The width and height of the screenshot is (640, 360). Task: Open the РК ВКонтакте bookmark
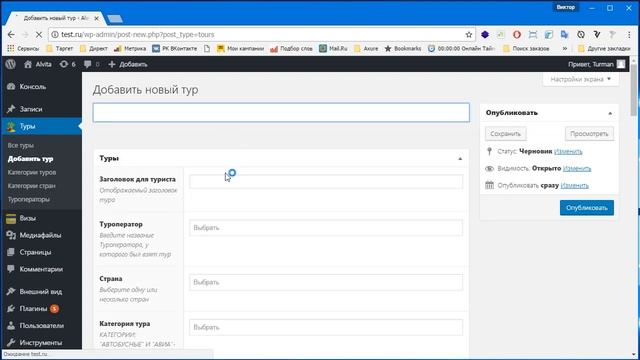point(175,49)
